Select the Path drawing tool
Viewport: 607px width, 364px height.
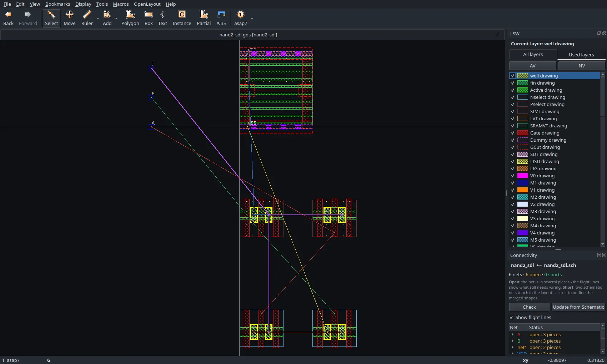click(x=221, y=18)
